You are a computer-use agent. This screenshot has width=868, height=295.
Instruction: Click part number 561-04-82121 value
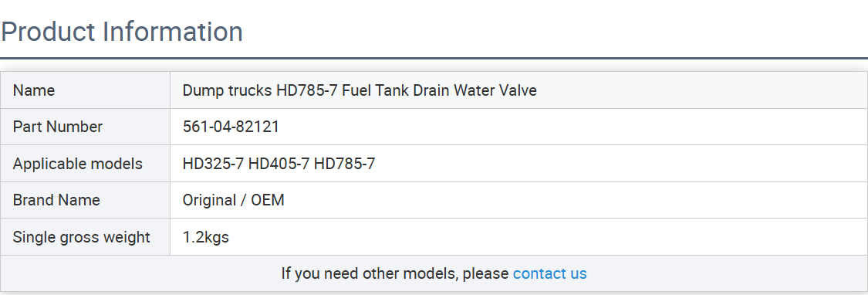(x=231, y=127)
